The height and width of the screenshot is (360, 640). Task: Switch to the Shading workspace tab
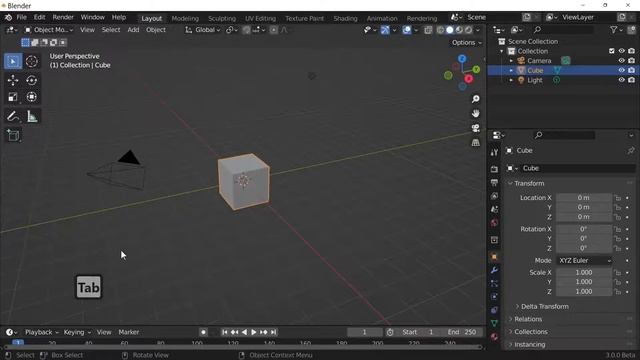[x=345, y=18]
